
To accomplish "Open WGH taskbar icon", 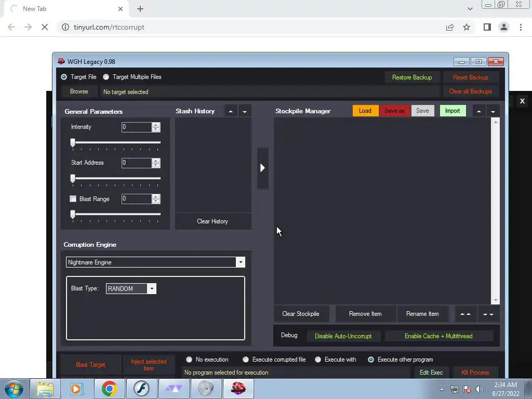I will tap(238, 389).
